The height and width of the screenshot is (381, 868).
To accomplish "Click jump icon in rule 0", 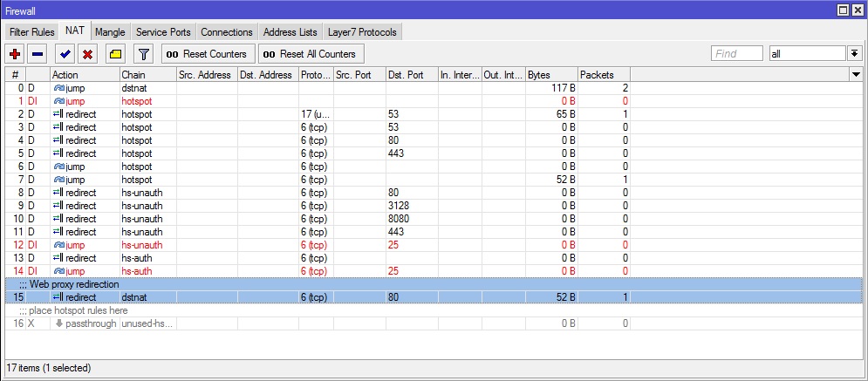I will tap(58, 88).
